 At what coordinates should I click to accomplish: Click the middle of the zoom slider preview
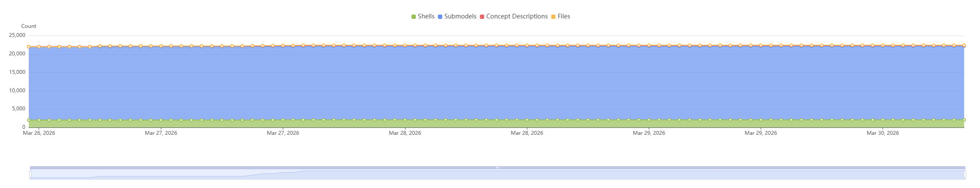[498, 175]
